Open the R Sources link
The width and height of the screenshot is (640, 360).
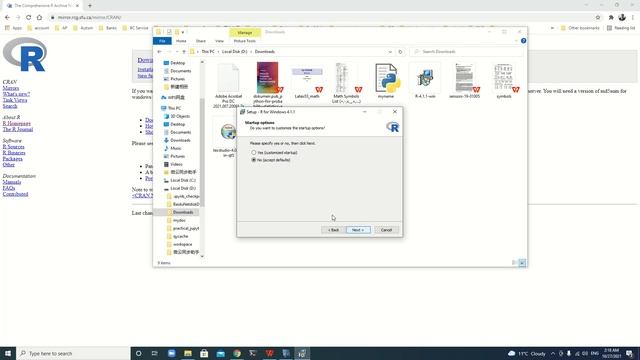tap(13, 147)
